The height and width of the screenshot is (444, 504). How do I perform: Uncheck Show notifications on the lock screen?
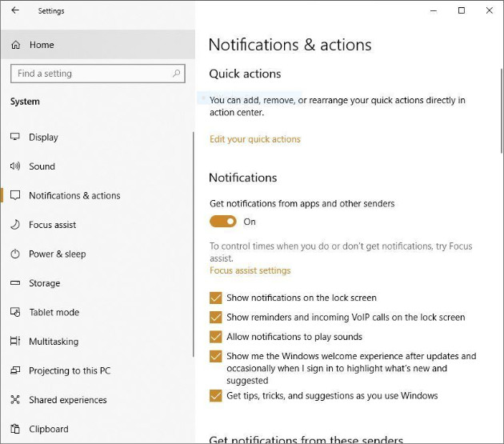click(x=215, y=298)
